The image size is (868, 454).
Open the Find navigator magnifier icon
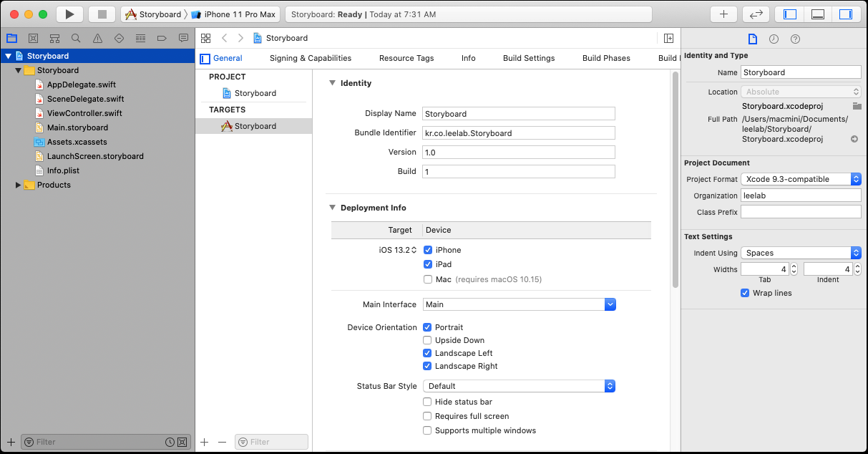tap(76, 38)
